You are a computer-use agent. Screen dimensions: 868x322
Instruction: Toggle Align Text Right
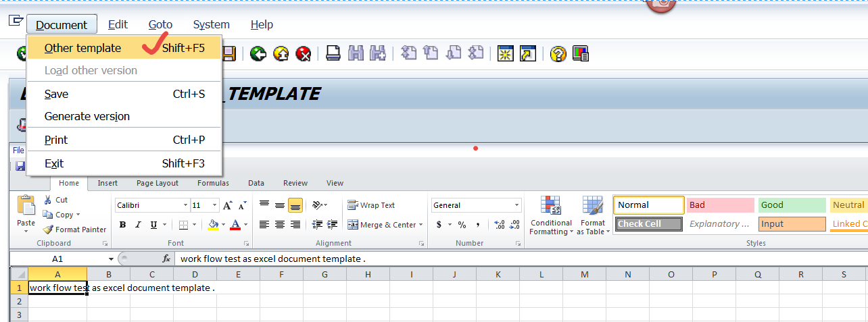pos(295,225)
